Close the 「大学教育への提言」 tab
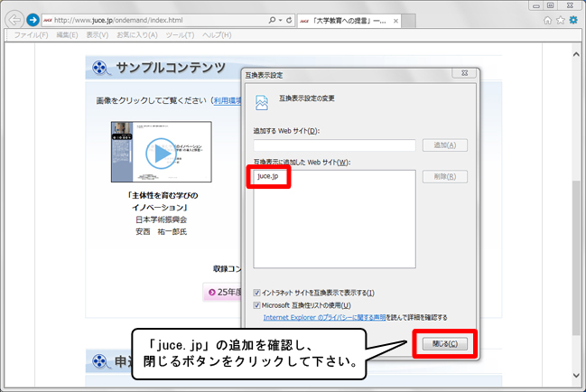This screenshot has height=392, width=586. pos(395,21)
